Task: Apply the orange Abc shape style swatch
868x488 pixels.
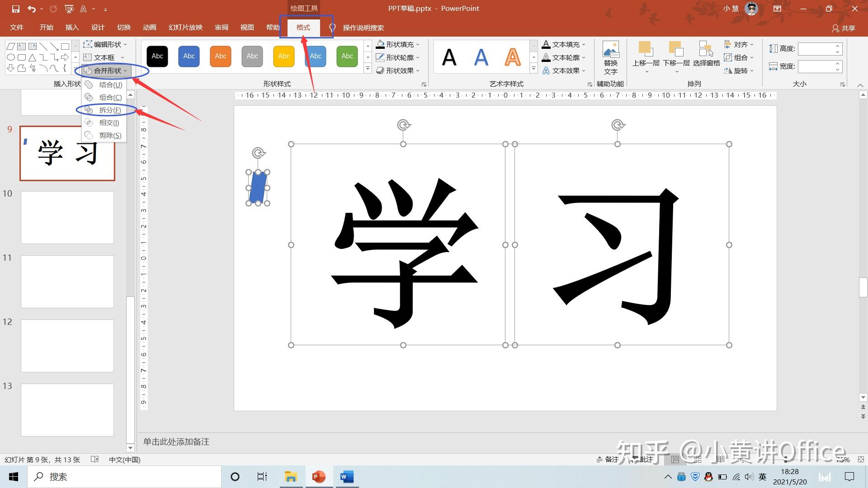Action: coord(221,56)
